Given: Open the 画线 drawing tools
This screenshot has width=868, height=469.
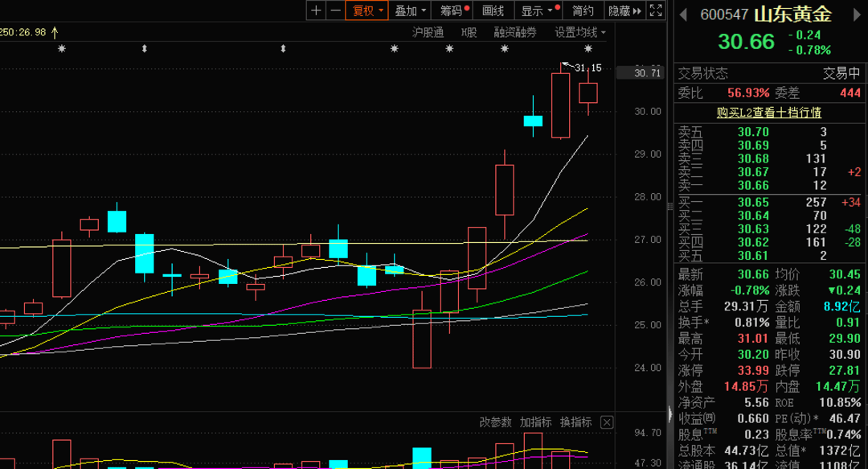Looking at the screenshot, I should (493, 10).
